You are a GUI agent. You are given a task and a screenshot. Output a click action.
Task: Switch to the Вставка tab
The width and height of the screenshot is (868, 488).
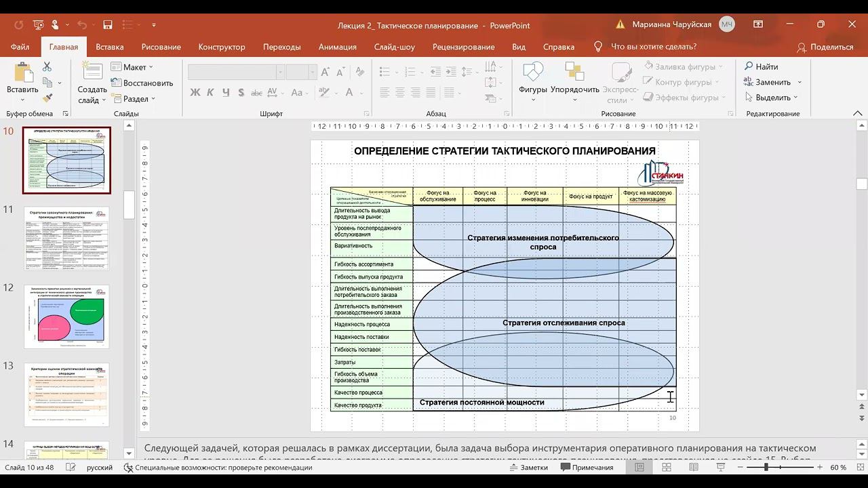point(109,47)
